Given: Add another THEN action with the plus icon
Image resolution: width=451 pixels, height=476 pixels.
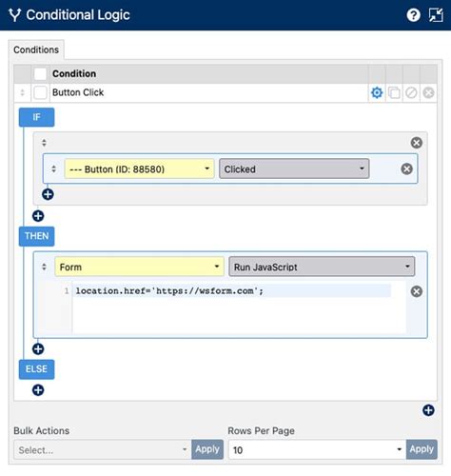Looking at the screenshot, I should (x=38, y=349).
